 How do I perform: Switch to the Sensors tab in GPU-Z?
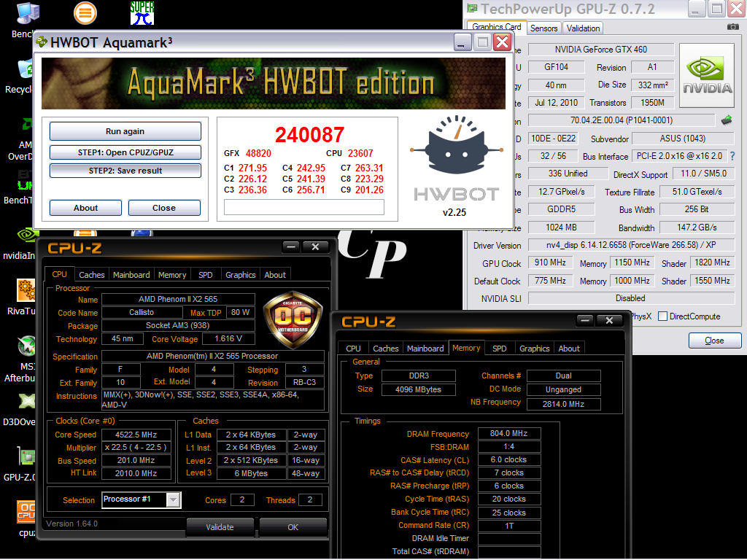click(543, 28)
